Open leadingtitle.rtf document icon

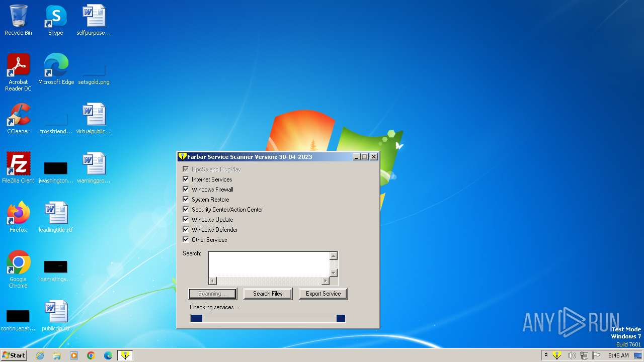point(56,217)
